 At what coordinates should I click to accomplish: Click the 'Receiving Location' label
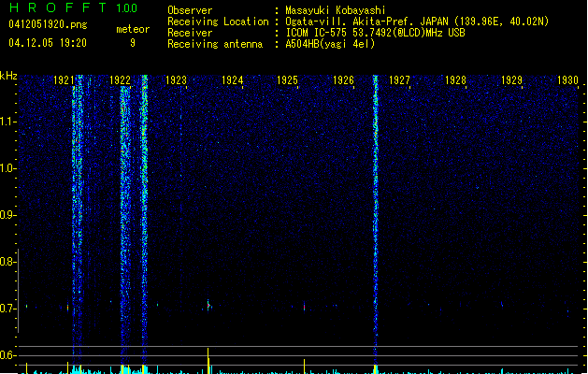point(218,22)
